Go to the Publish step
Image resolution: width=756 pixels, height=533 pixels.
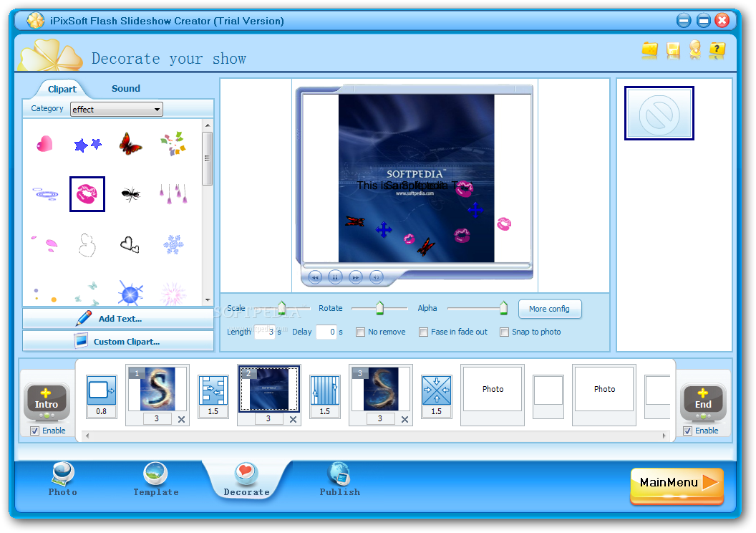click(339, 479)
